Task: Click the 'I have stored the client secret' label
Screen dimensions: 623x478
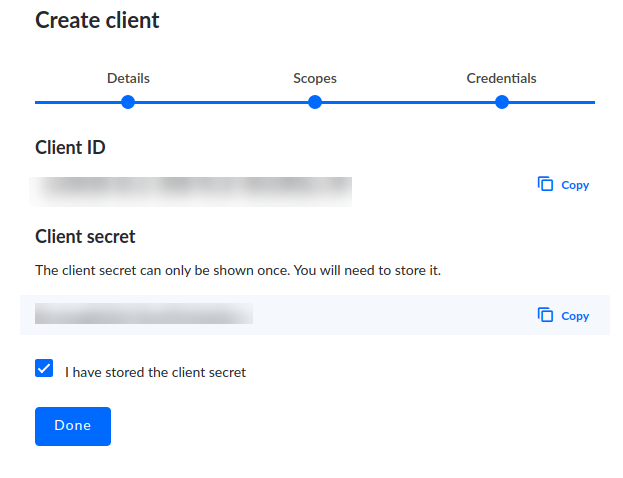Action: (155, 372)
